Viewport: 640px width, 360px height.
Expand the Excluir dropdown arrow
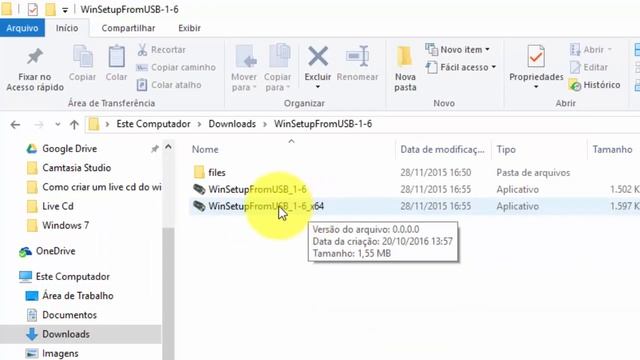[318, 87]
